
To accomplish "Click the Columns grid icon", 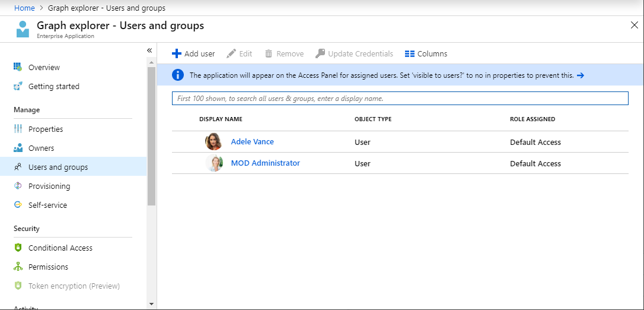I will point(409,53).
